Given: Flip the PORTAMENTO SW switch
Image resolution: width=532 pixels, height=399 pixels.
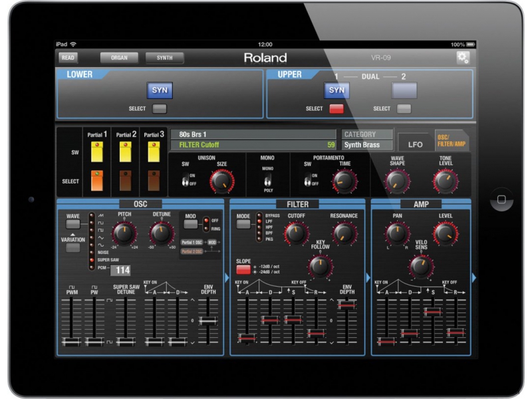Looking at the screenshot, I should (307, 180).
